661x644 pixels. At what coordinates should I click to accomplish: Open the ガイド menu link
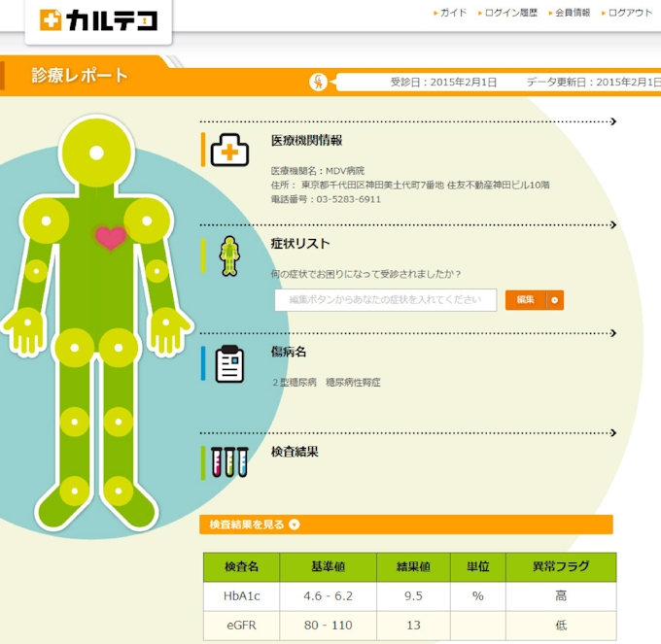click(452, 13)
